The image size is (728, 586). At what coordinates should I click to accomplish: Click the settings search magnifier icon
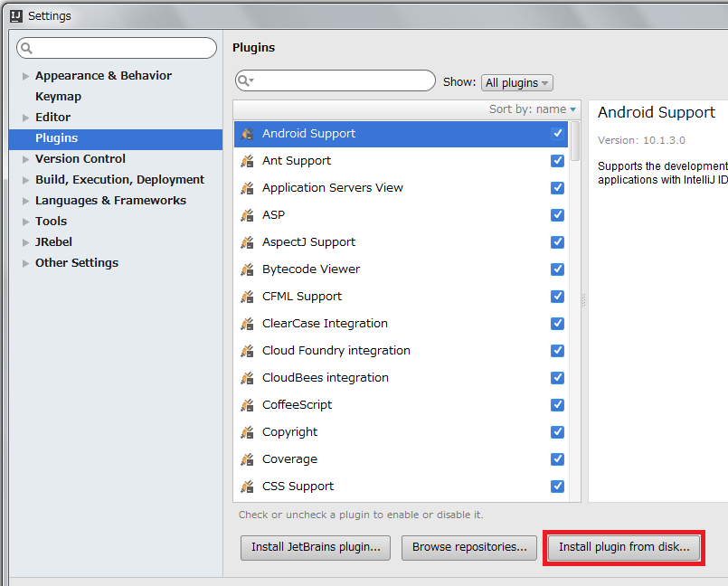[x=26, y=48]
